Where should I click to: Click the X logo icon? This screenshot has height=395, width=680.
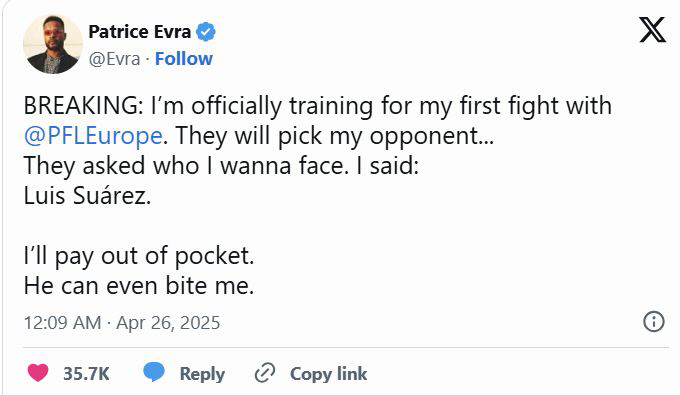(652, 30)
